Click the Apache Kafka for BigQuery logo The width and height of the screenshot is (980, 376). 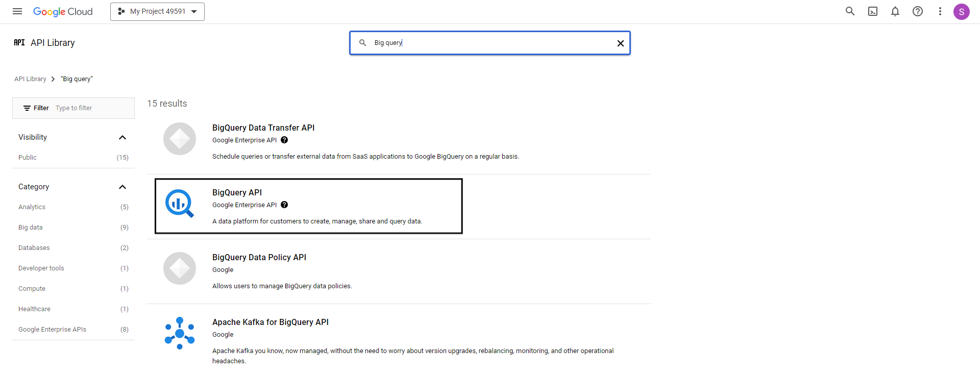180,333
